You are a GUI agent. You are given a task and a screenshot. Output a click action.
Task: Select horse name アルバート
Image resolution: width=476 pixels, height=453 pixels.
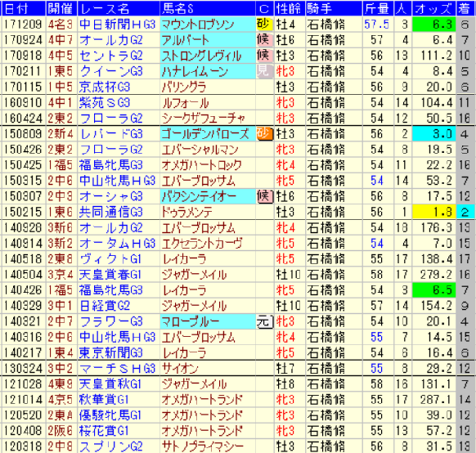click(x=185, y=40)
